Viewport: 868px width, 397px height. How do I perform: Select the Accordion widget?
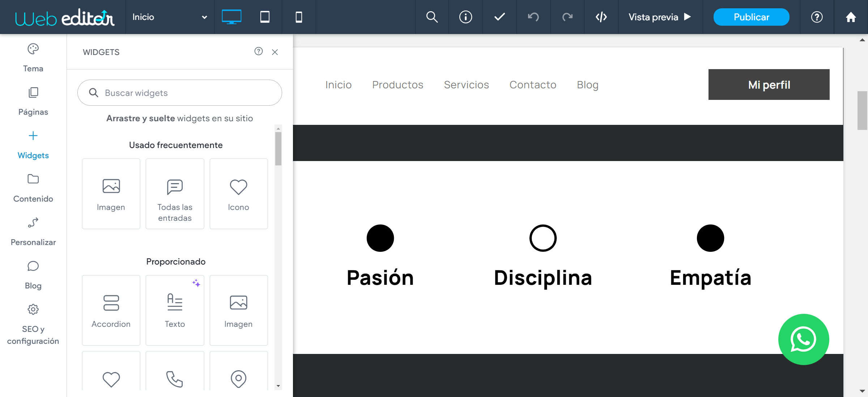(x=111, y=310)
